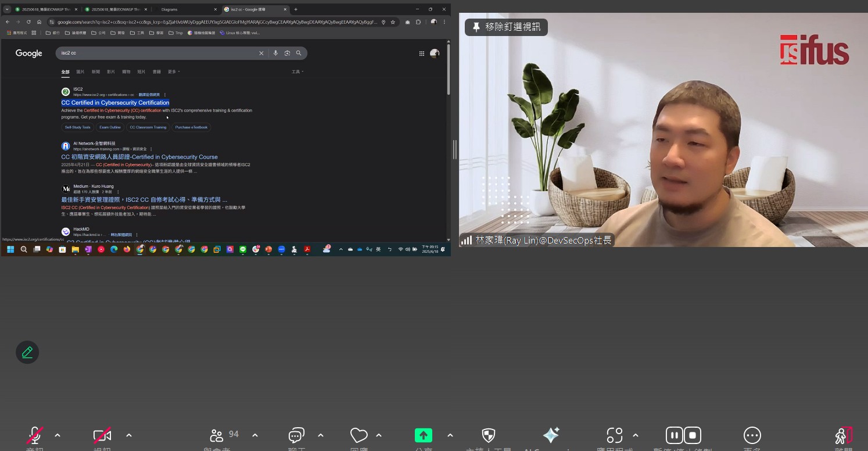Click the three-dots more options menu
Viewport: 868px width, 451px height.
coord(752,435)
